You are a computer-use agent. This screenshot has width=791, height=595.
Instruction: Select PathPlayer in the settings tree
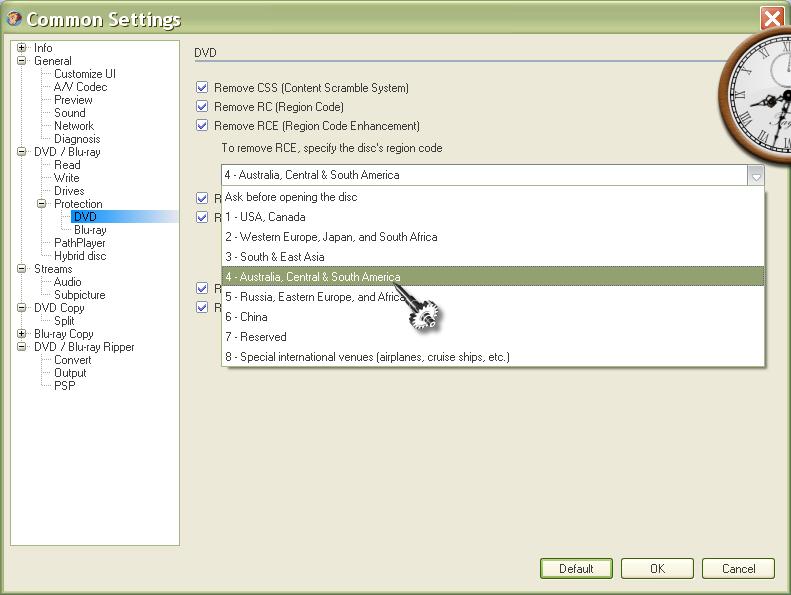79,243
